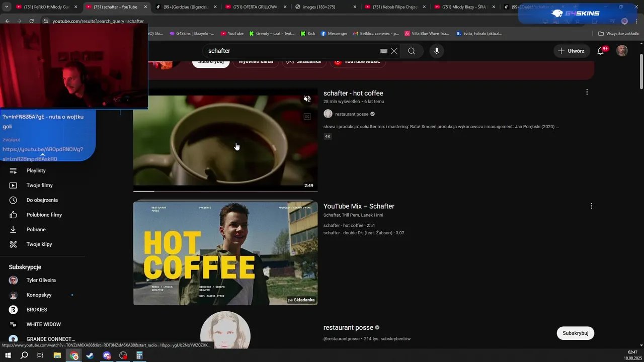Open the G4Skins bookmark
This screenshot has width=644, height=362.
click(x=192, y=33)
